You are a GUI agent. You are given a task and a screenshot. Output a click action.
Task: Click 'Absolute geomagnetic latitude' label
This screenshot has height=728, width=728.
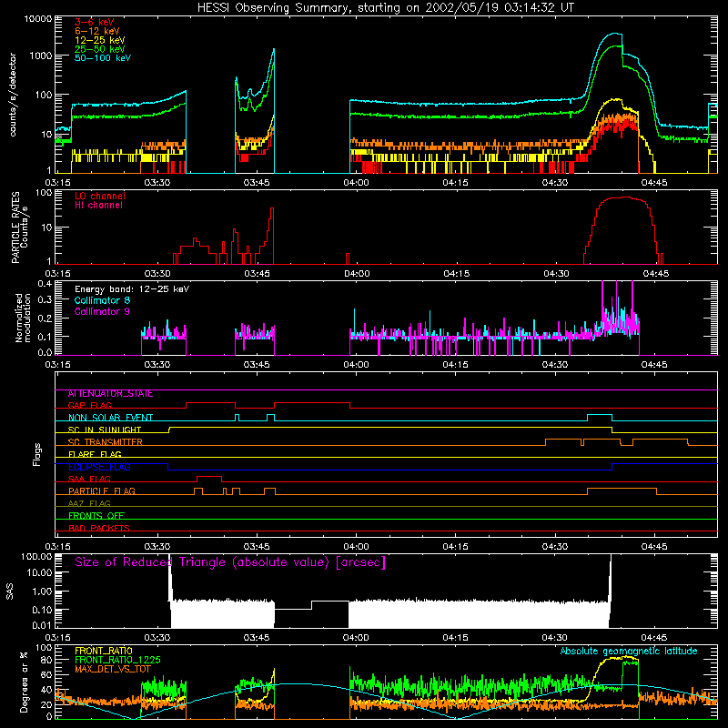pos(629,651)
